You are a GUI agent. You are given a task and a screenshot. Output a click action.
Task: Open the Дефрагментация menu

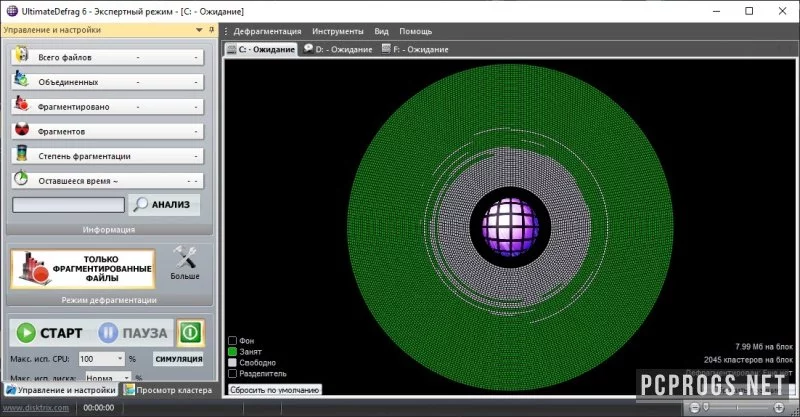point(267,31)
